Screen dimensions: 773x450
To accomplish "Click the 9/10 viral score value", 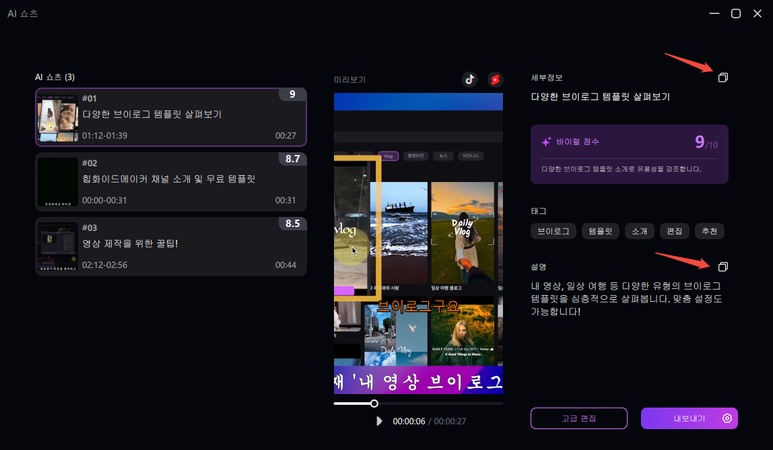I will (x=706, y=142).
